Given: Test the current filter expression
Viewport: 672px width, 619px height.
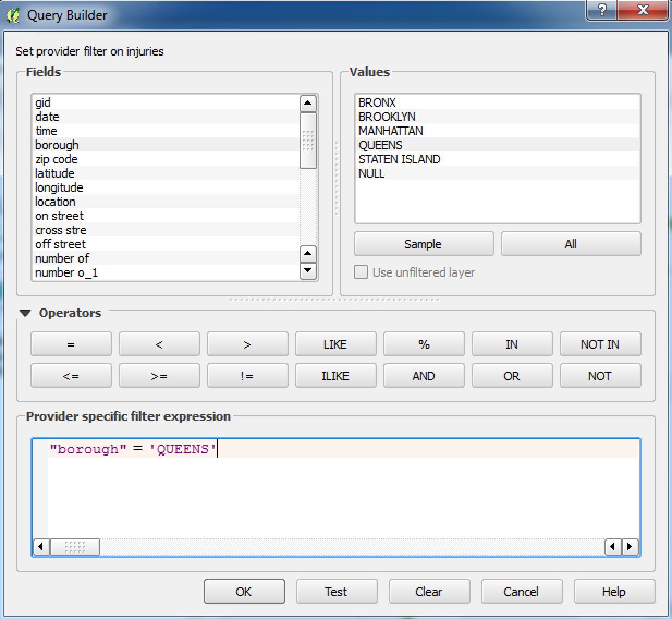Looking at the screenshot, I should tap(336, 591).
